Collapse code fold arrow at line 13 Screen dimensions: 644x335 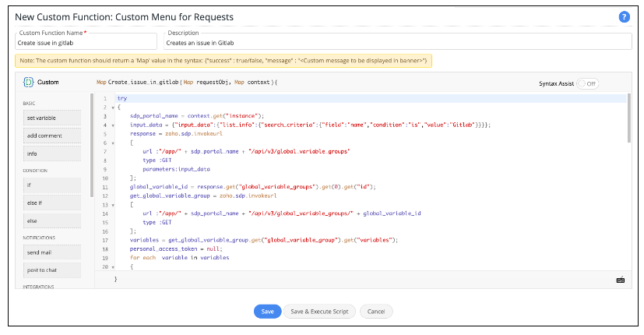pos(113,205)
